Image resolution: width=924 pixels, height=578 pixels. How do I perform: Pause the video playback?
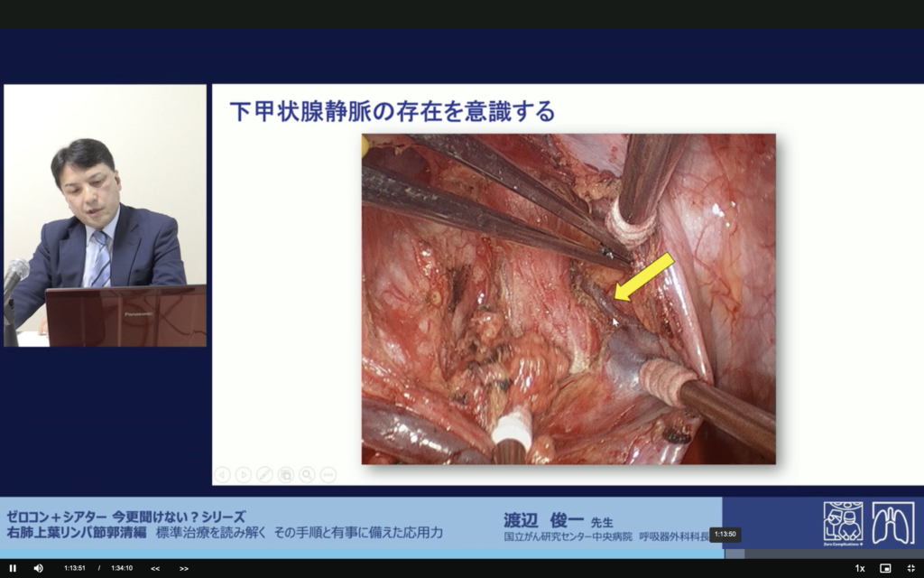point(13,568)
